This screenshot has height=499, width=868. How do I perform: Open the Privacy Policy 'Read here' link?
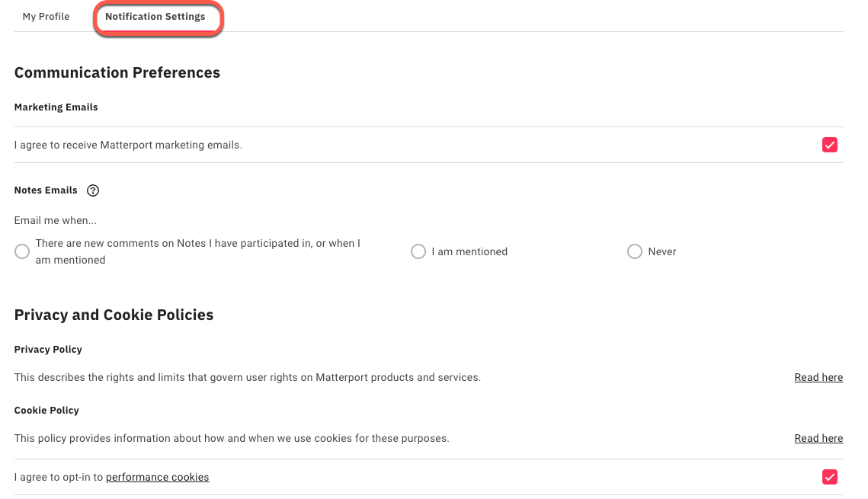coord(818,377)
